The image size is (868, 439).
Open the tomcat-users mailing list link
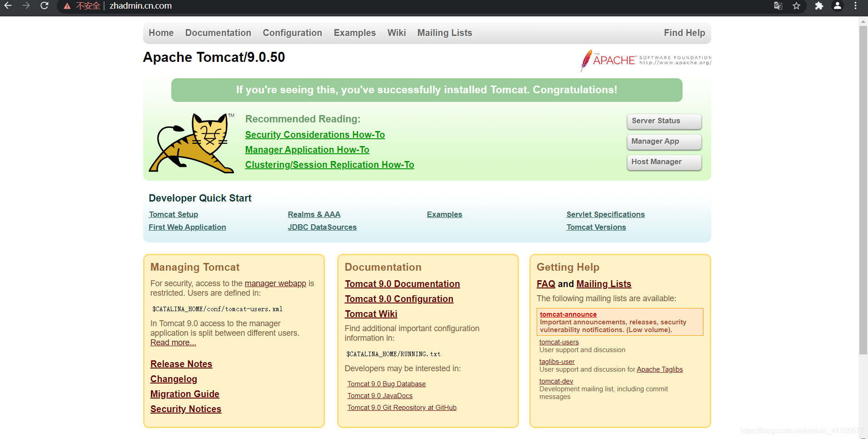coord(559,342)
